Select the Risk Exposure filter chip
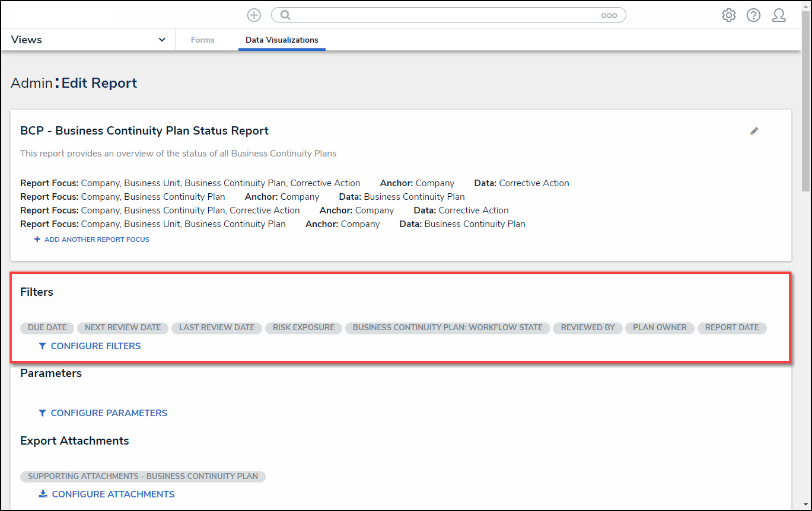This screenshot has height=511, width=812. (303, 327)
